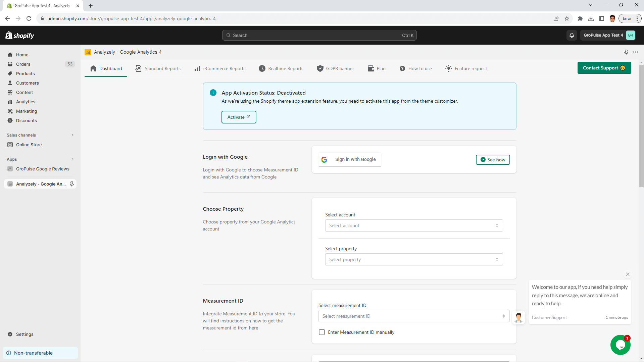Pin the app using the header pin icon

click(x=626, y=52)
